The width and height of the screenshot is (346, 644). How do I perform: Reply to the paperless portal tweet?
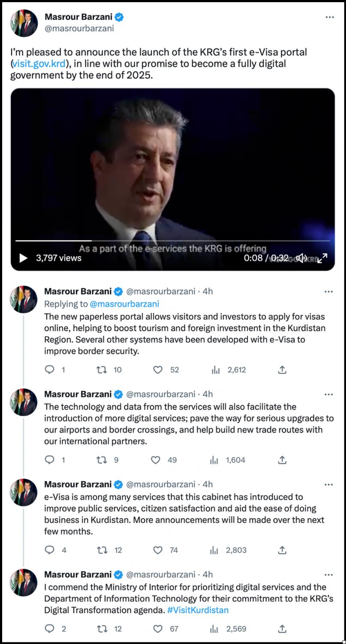[x=50, y=370]
